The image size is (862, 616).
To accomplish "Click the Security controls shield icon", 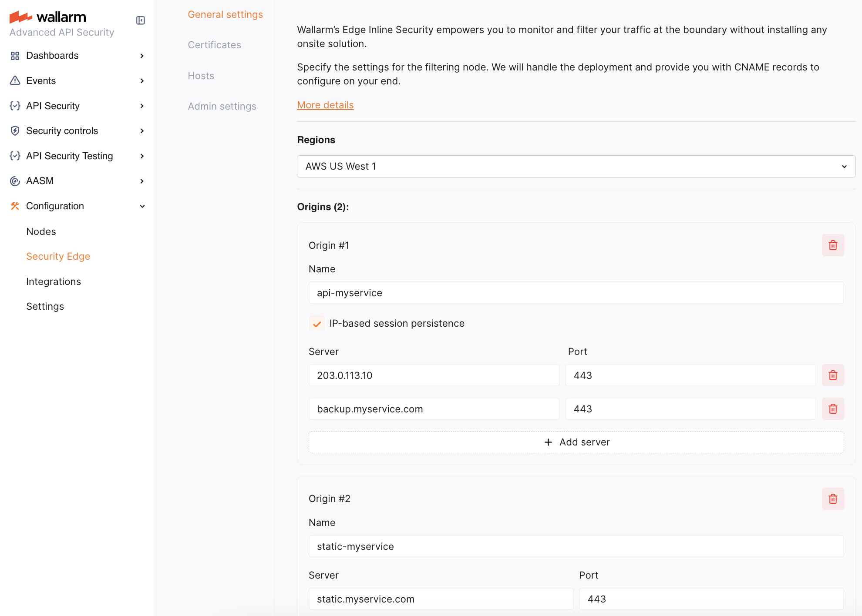I will pyautogui.click(x=15, y=131).
